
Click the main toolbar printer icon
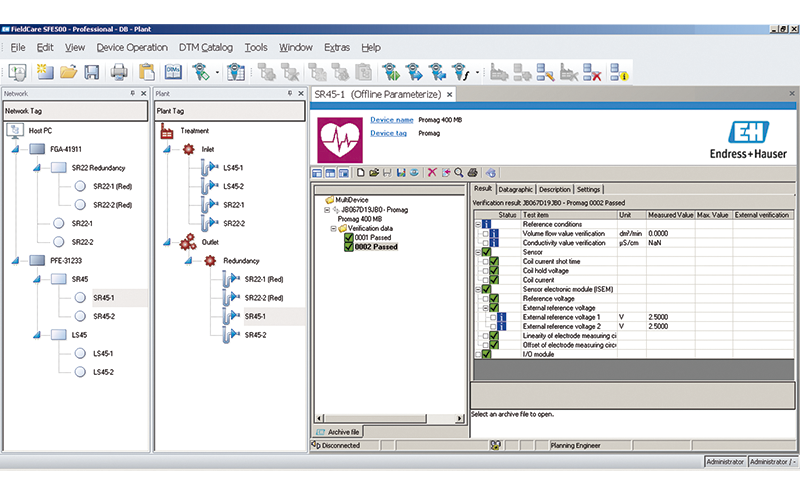point(119,72)
